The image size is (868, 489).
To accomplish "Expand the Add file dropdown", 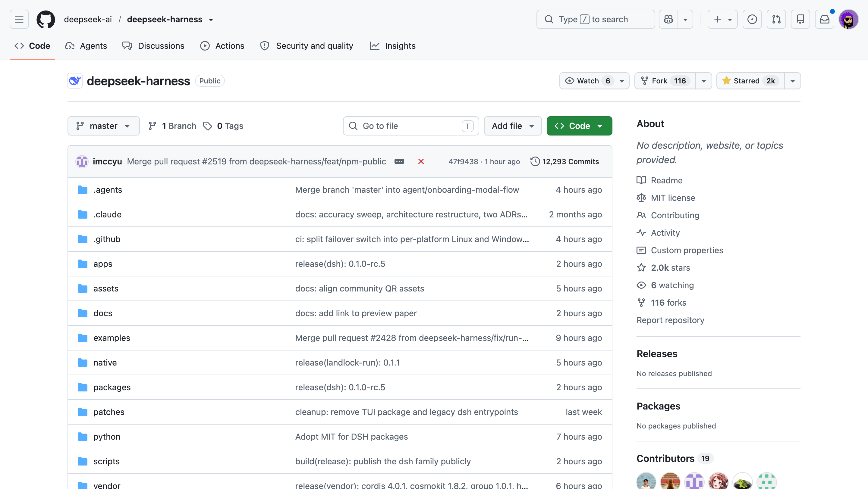I will tap(512, 126).
